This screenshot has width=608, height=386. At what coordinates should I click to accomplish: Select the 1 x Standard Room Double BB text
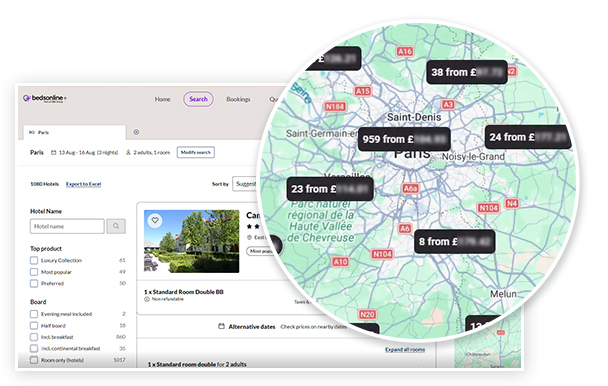coord(184,292)
